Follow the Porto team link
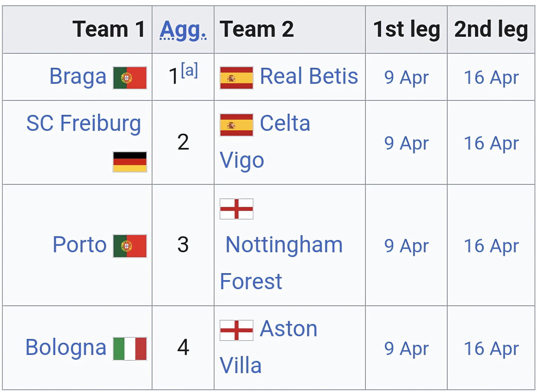This screenshot has width=537, height=392. (x=80, y=245)
